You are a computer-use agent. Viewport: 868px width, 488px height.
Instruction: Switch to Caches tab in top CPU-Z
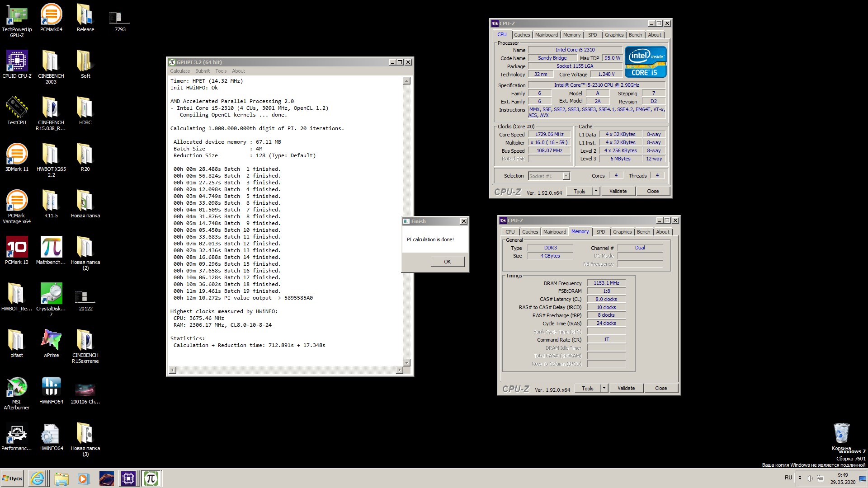522,35
